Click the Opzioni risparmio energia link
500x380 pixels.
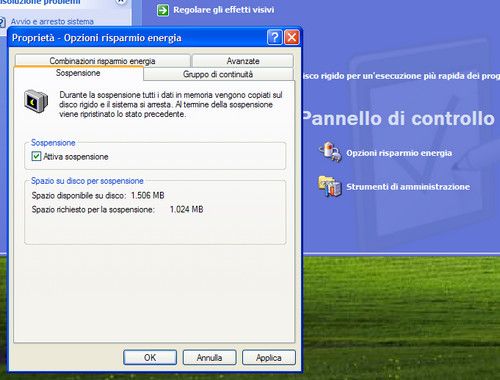[x=399, y=153]
